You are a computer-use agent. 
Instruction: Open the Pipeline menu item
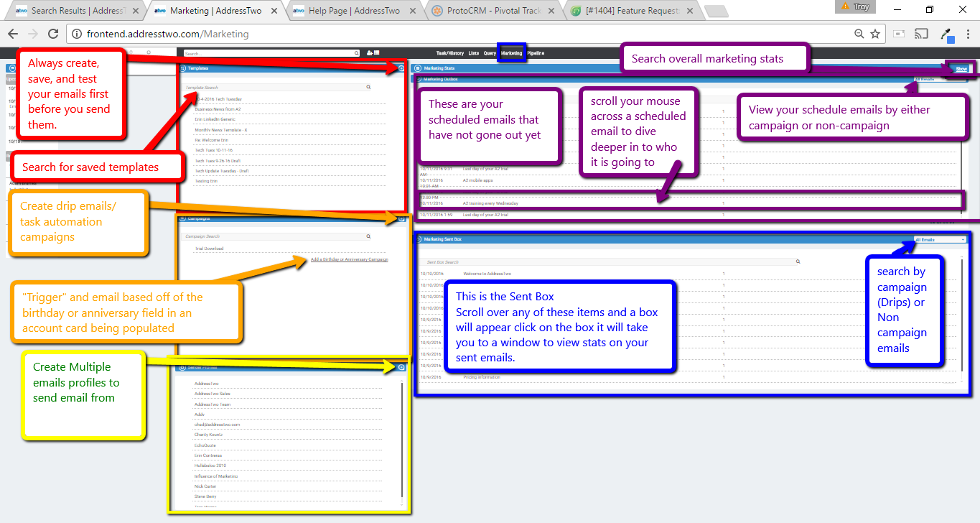(x=536, y=53)
